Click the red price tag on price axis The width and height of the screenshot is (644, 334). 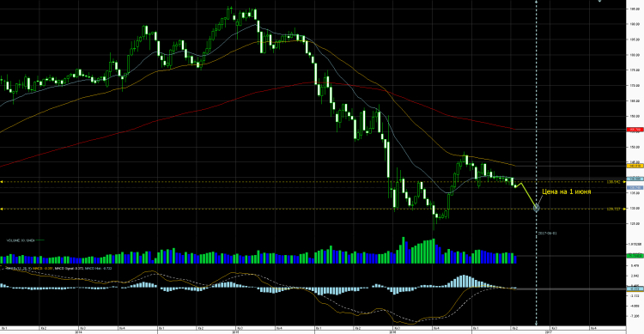(635, 130)
